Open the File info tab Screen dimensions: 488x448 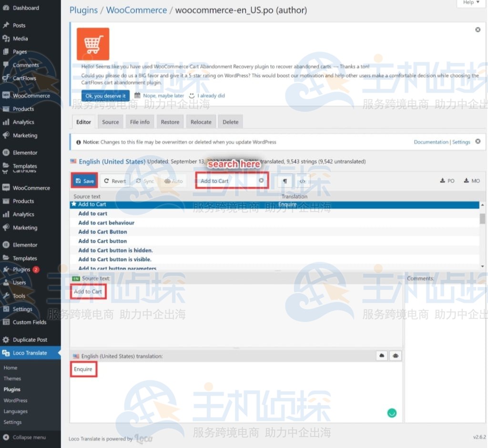click(x=140, y=122)
